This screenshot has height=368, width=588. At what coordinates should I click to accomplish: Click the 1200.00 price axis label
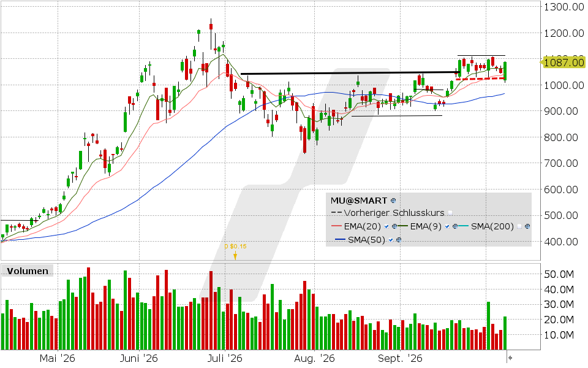[564, 33]
